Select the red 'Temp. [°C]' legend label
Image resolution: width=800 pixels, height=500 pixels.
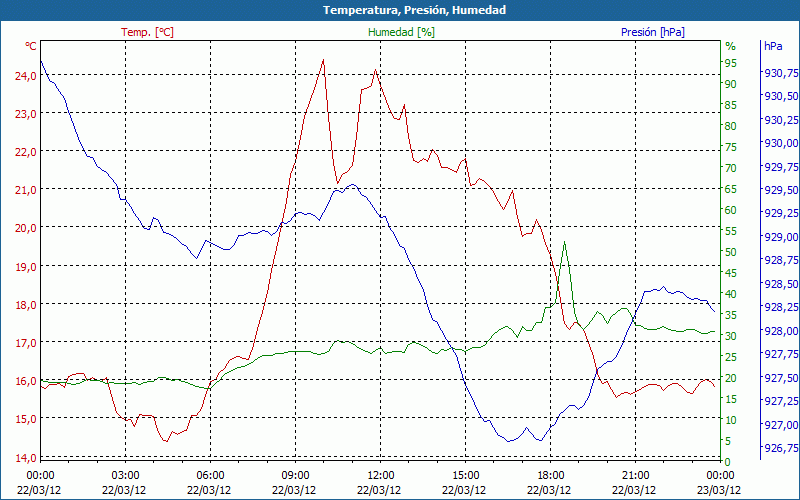pyautogui.click(x=147, y=32)
